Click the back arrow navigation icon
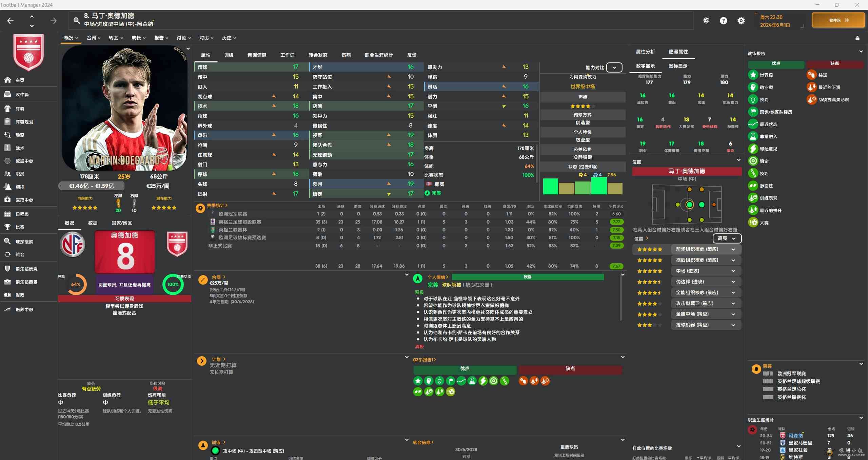The image size is (868, 460). coord(11,21)
